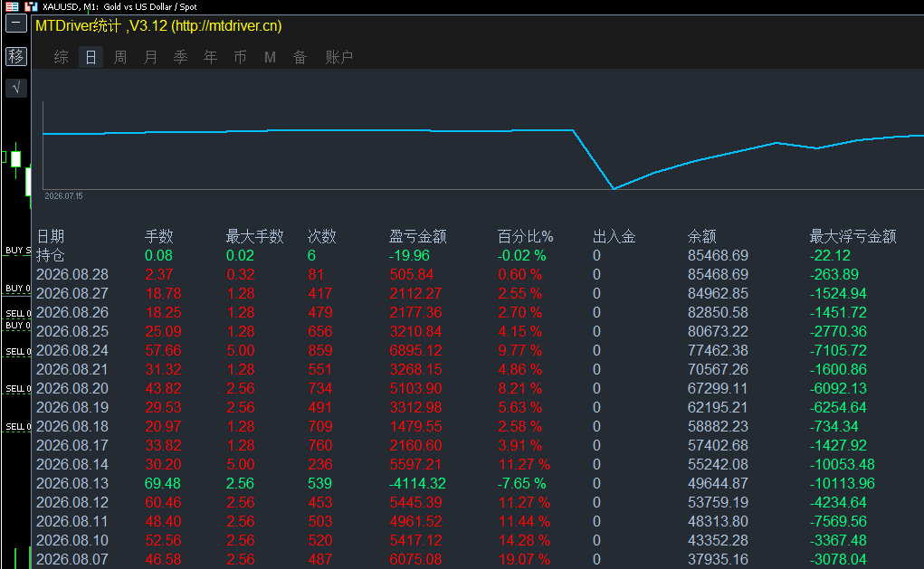Open the 季 quarterly tab
This screenshot has height=569, width=924.
180,57
